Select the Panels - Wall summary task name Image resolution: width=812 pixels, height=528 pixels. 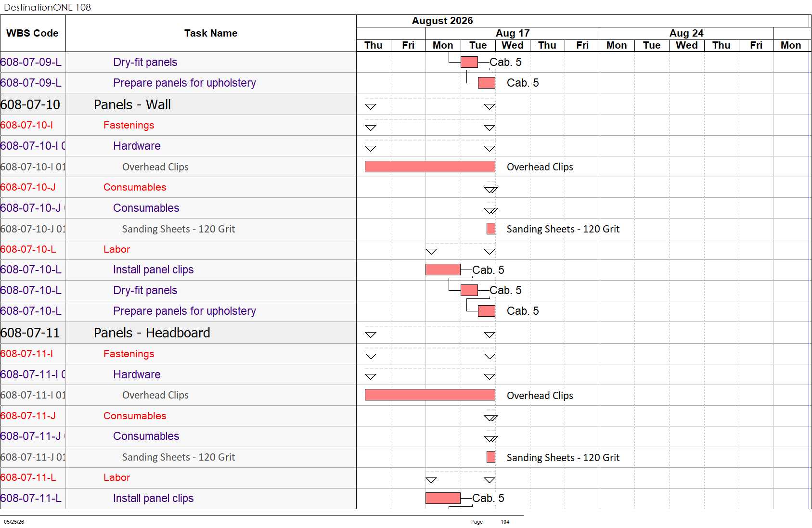click(x=132, y=104)
